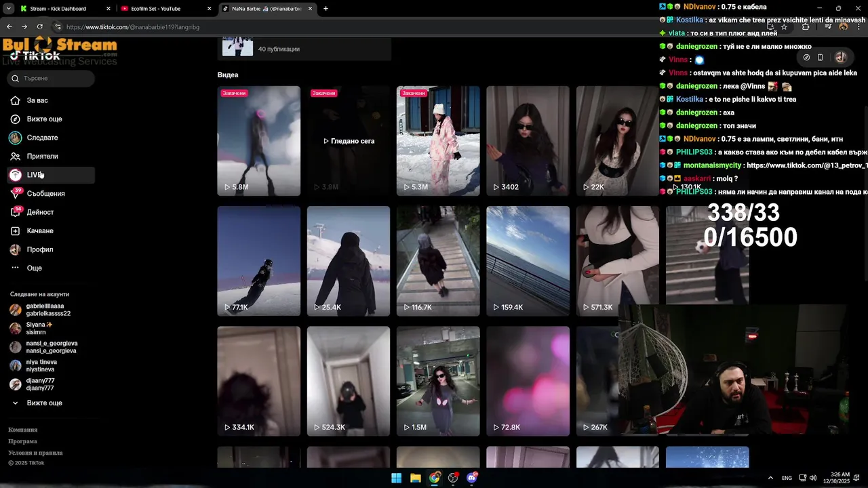Click the browser forward arrow
The height and width of the screenshot is (488, 868).
click(x=24, y=27)
